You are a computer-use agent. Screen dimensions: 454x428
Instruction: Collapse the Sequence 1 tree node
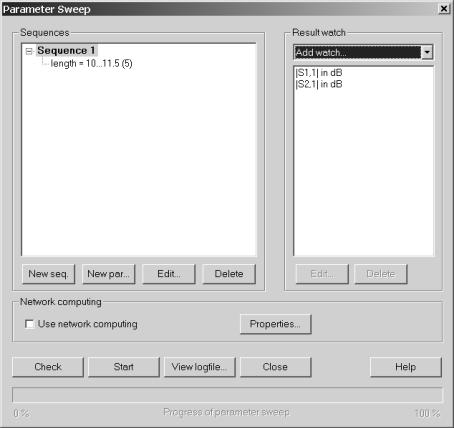(x=29, y=51)
